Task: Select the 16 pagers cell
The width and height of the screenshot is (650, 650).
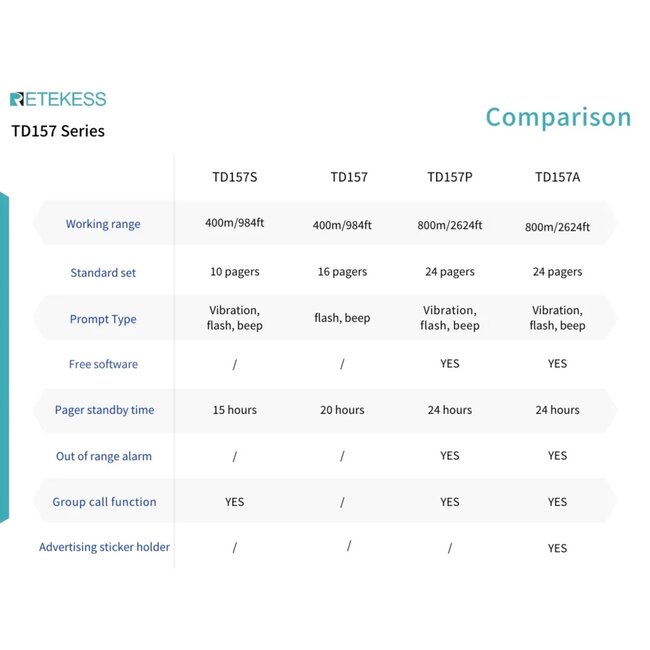Action: [341, 272]
